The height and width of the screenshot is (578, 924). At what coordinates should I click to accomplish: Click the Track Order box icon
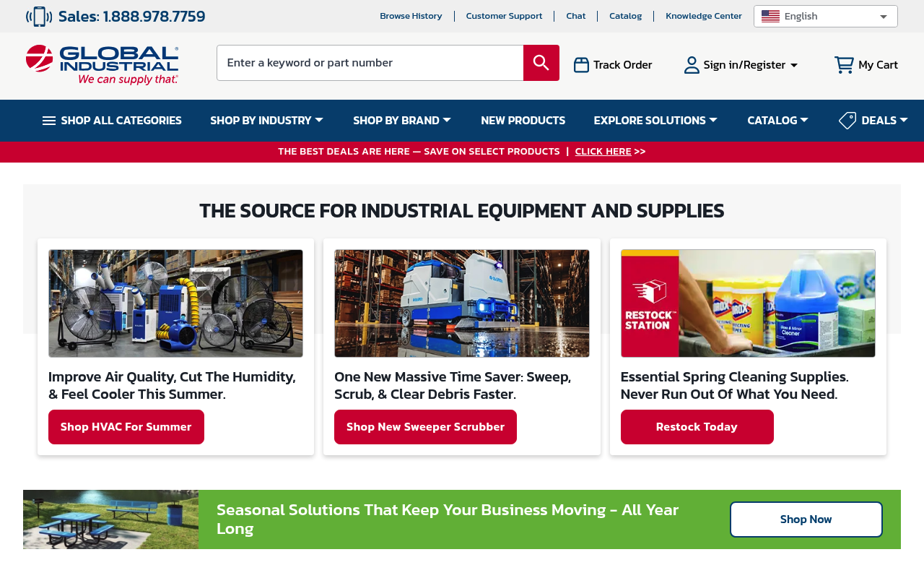point(581,65)
